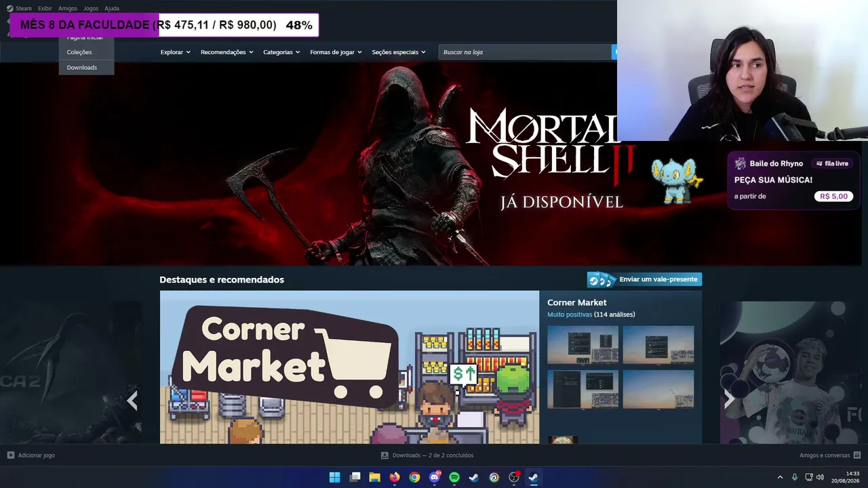Open the Categorias dropdown

[281, 52]
